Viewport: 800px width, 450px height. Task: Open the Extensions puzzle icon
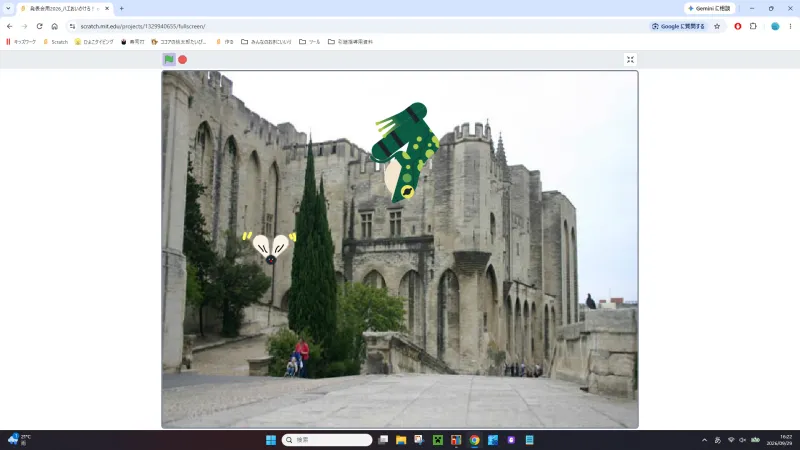coord(753,26)
